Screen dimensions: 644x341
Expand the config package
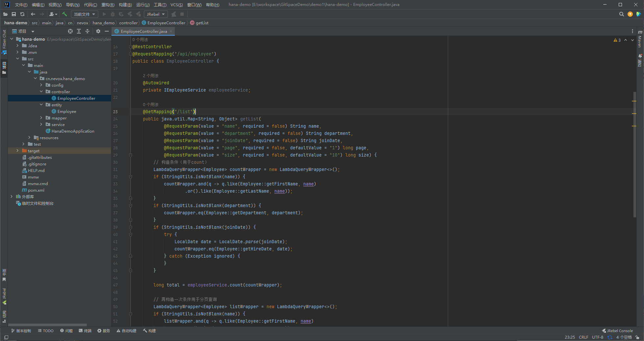tap(41, 85)
